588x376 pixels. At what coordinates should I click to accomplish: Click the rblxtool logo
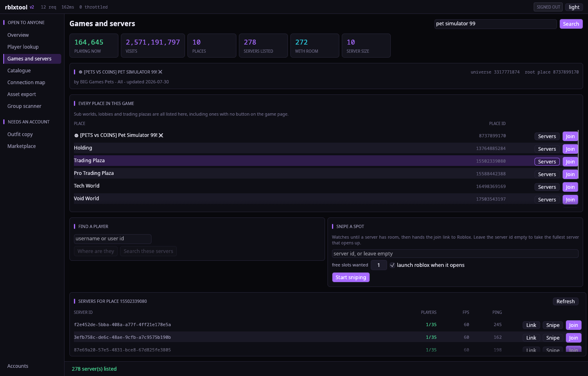click(16, 7)
